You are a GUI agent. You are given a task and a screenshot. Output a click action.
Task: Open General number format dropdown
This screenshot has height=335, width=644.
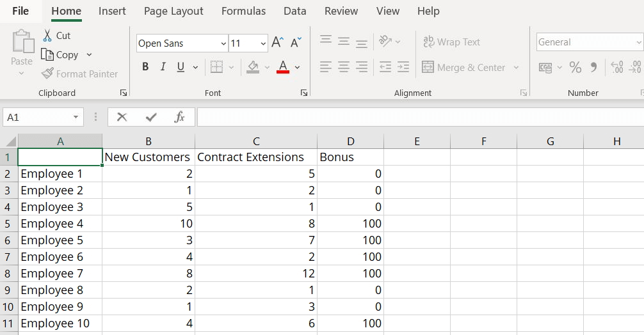pos(639,42)
